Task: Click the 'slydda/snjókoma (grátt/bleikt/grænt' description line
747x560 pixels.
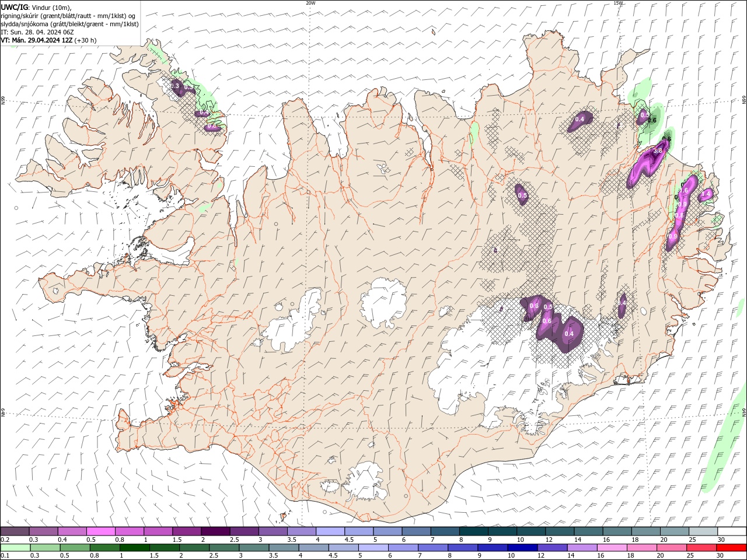Action: [69, 24]
